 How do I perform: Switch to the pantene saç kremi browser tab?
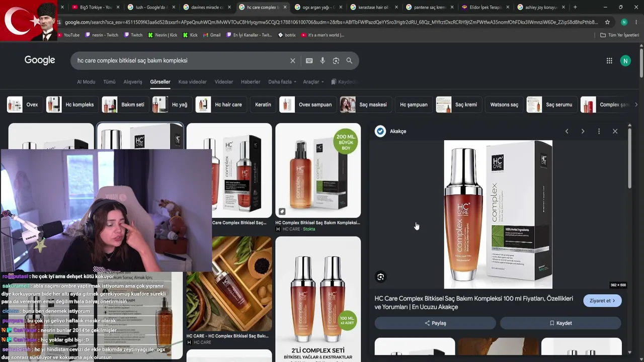point(430,7)
